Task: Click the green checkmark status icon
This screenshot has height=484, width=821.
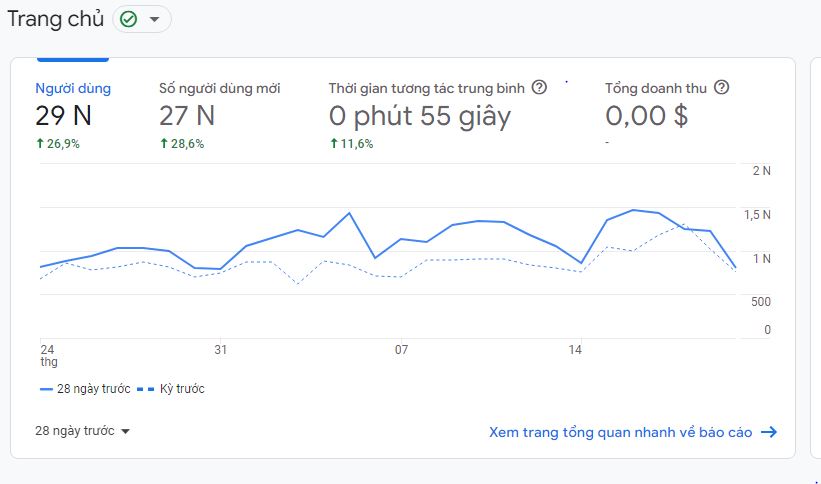Action: click(x=128, y=19)
